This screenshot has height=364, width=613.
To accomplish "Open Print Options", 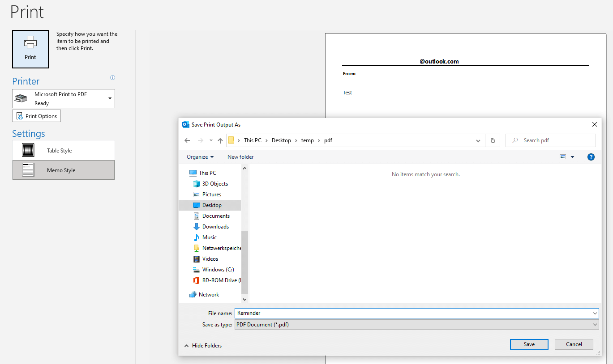I will 36,116.
